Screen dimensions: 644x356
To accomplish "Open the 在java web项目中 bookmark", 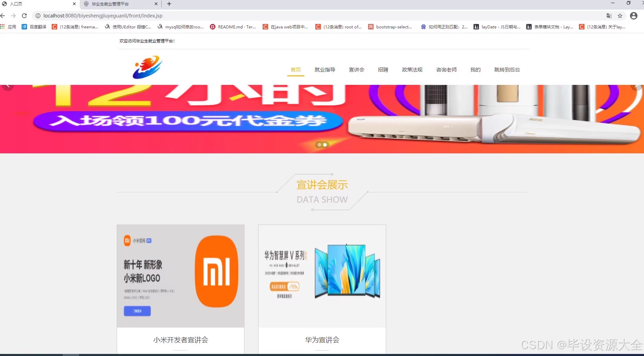I will tap(285, 27).
